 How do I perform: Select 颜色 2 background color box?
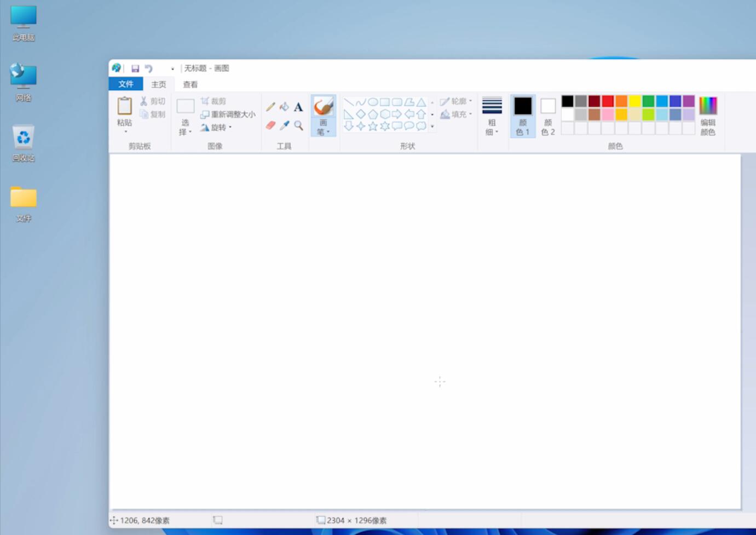click(x=548, y=116)
